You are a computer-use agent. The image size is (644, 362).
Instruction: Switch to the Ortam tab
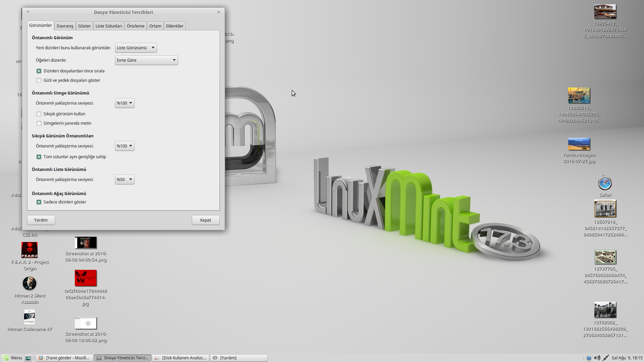155,26
